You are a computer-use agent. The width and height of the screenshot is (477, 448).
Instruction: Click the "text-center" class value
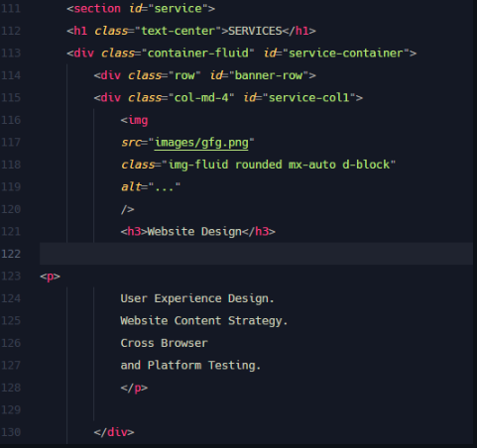click(x=179, y=31)
